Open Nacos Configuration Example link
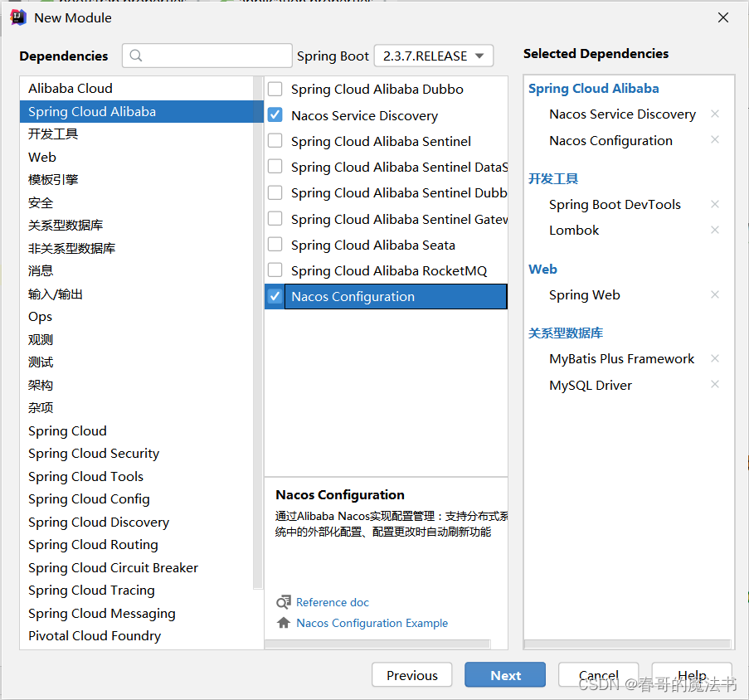 (x=372, y=623)
